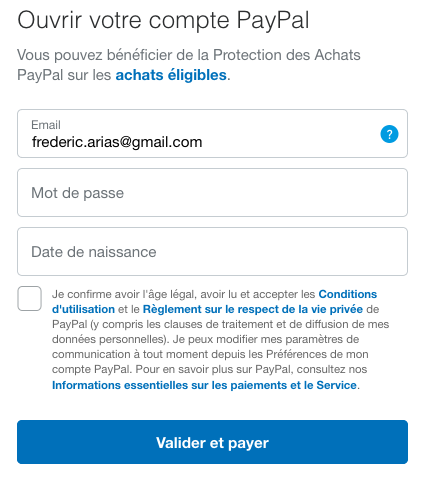
Task: Place cursor in frederic.arias@gmail.com text
Action: point(117,142)
